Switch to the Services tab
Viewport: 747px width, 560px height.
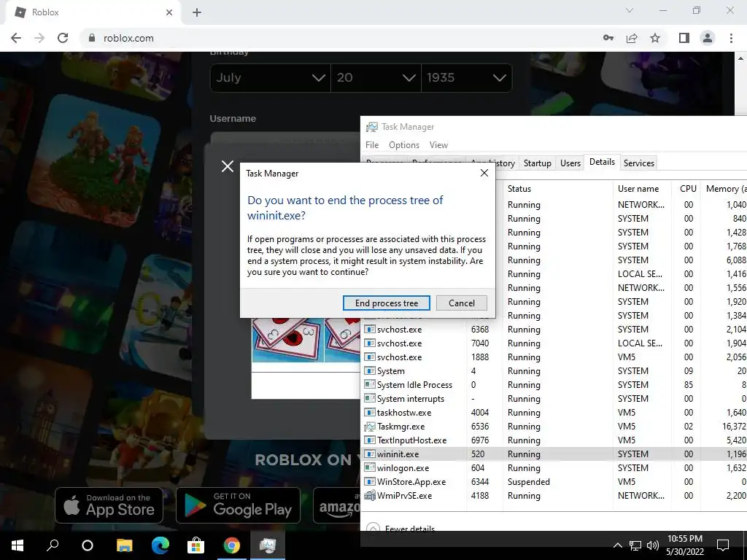pos(639,163)
